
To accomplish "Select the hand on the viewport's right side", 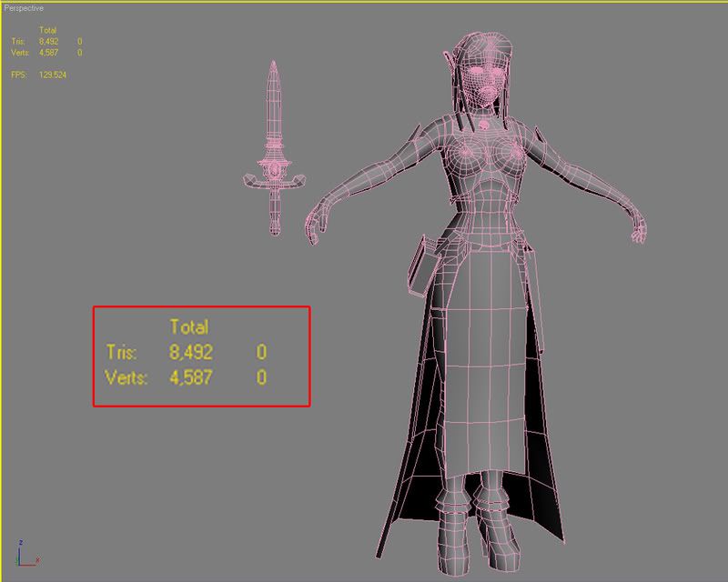I will tap(639, 227).
